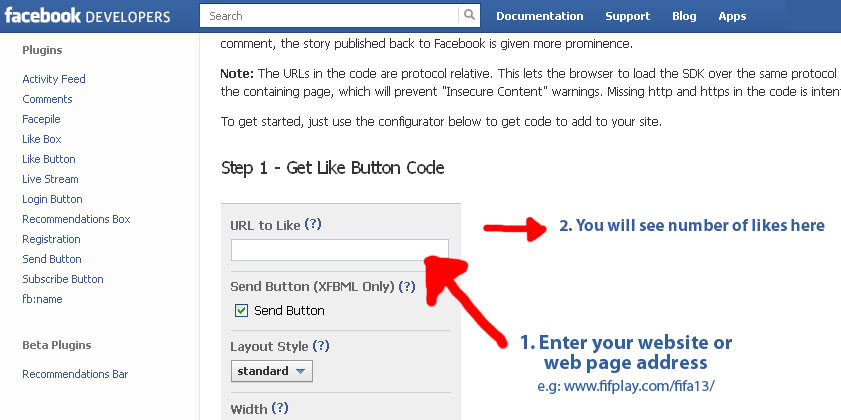Click the Layout Style label
Image resolution: width=841 pixels, height=420 pixels.
[269, 347]
